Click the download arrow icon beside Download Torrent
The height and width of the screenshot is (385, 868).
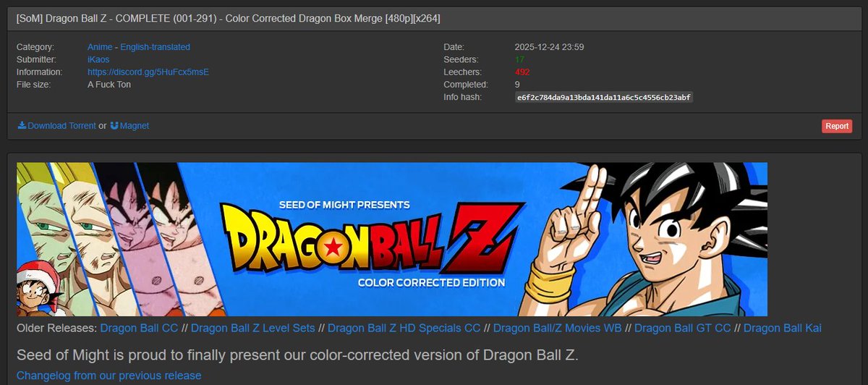pyautogui.click(x=22, y=125)
